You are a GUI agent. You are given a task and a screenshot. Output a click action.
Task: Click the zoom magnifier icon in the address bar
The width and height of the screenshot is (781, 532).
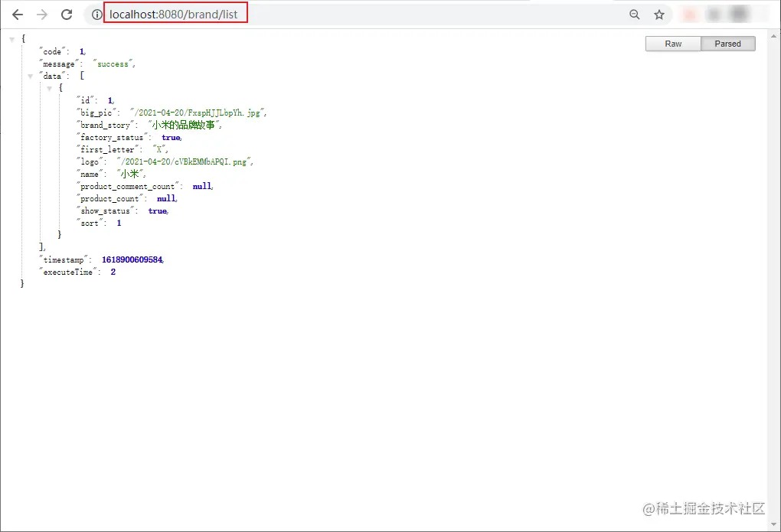634,15
